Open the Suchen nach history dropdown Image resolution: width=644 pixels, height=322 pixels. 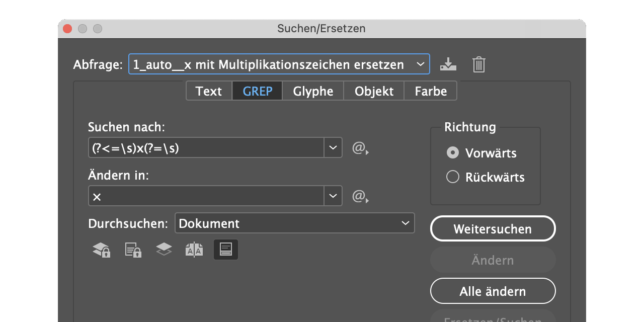tap(333, 147)
